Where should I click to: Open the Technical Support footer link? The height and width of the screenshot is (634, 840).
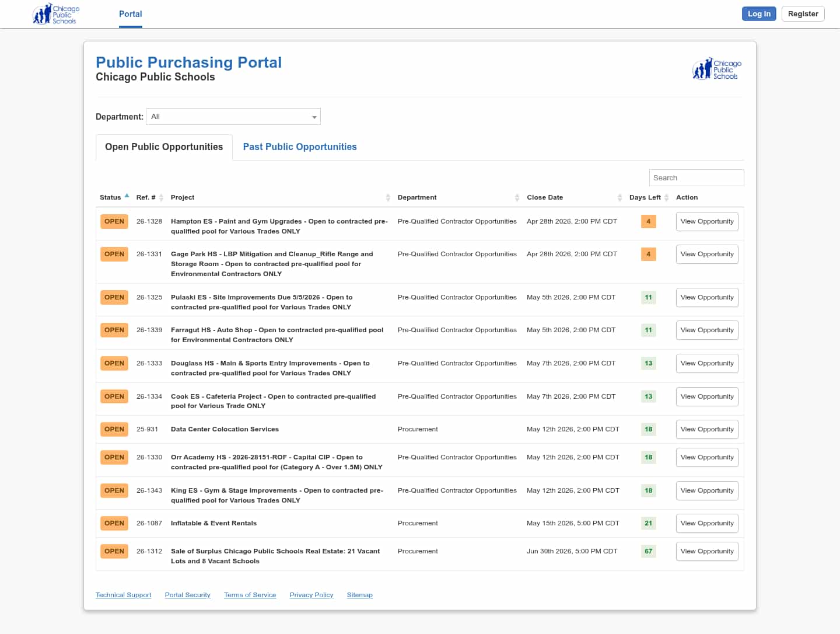(123, 595)
